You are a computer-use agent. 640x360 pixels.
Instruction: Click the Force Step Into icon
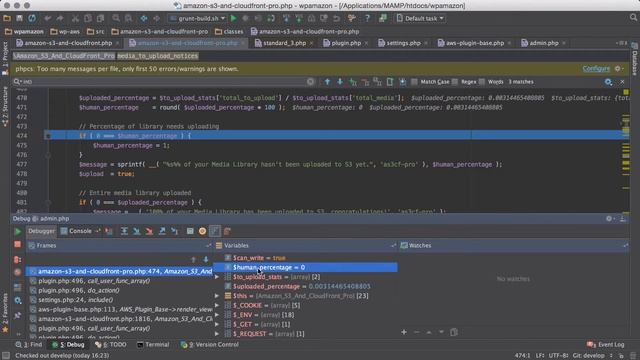149,231
